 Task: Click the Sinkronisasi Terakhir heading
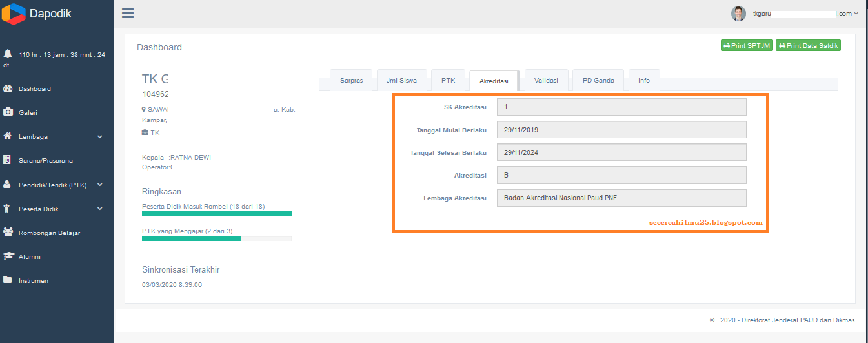(181, 269)
